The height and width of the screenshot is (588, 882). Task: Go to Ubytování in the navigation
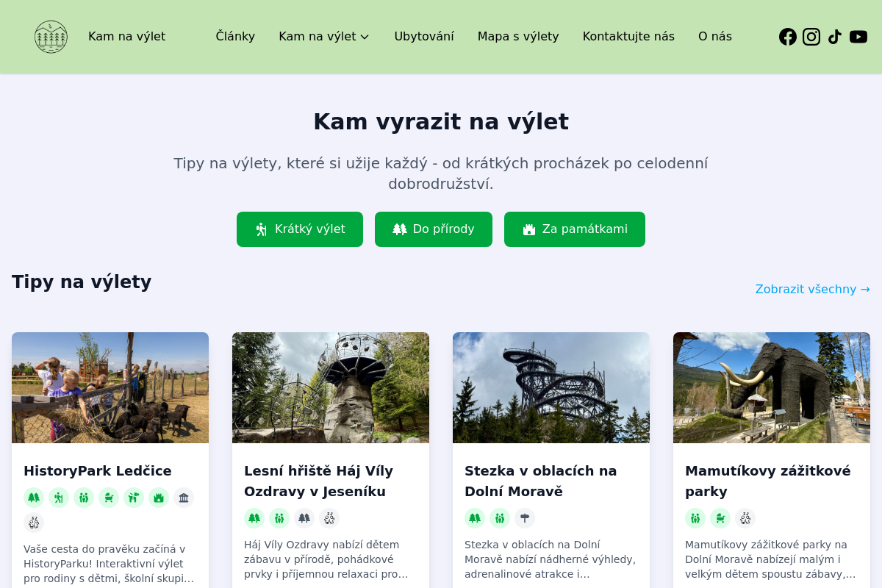tap(424, 37)
